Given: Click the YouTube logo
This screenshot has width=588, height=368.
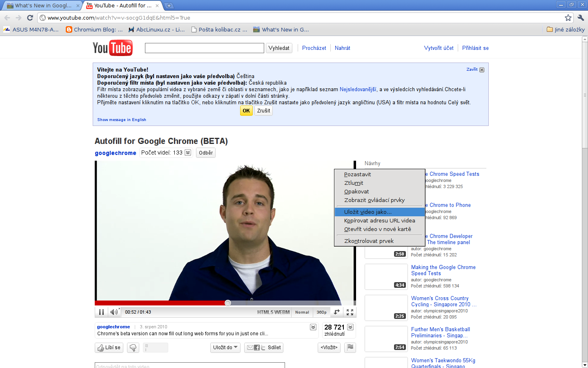Looking at the screenshot, I should click(112, 48).
